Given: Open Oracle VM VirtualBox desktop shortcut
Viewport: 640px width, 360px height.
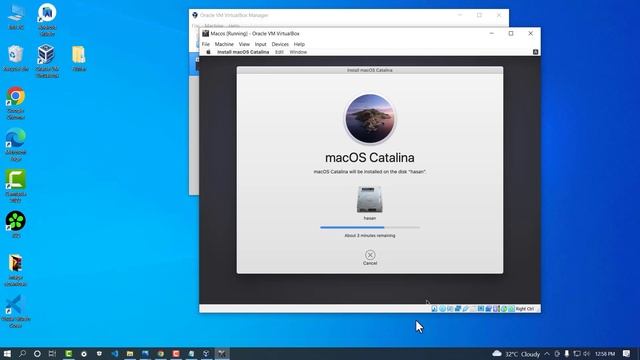Looking at the screenshot, I should 47,61.
